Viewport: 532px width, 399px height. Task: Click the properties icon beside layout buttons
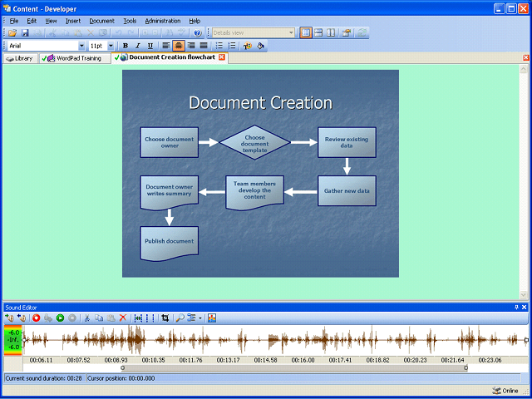346,33
